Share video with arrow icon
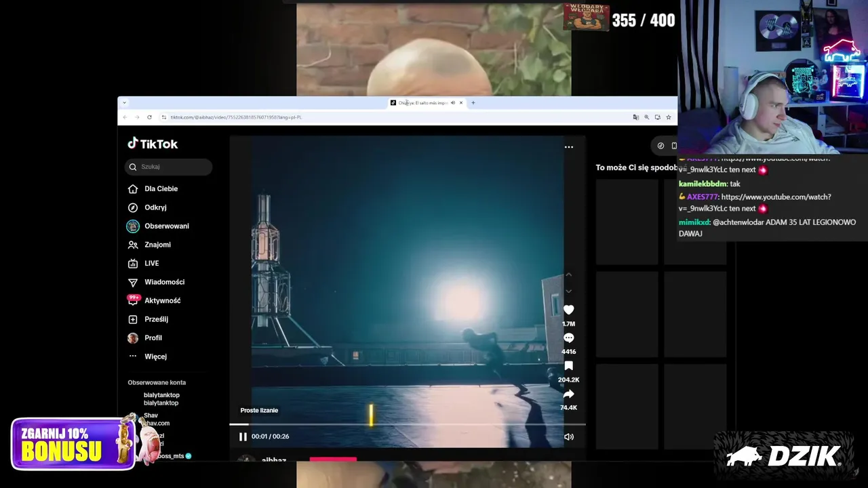The height and width of the screenshot is (488, 868). point(568,394)
